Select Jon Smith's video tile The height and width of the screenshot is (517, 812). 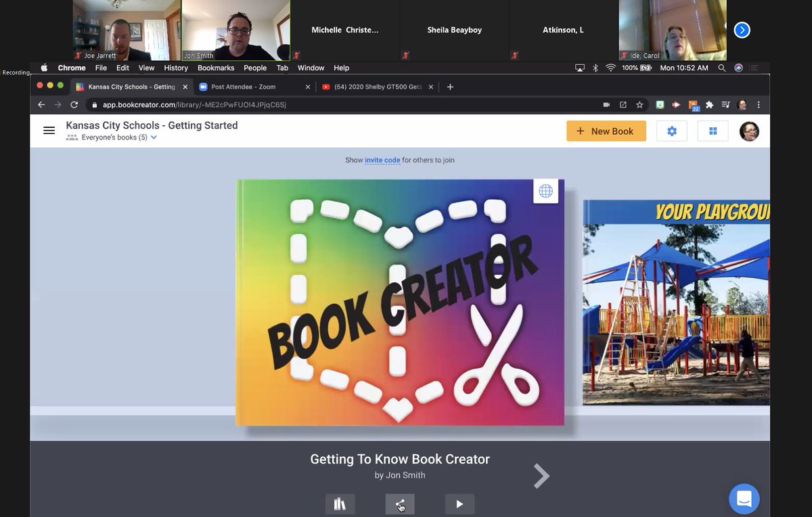coord(236,30)
